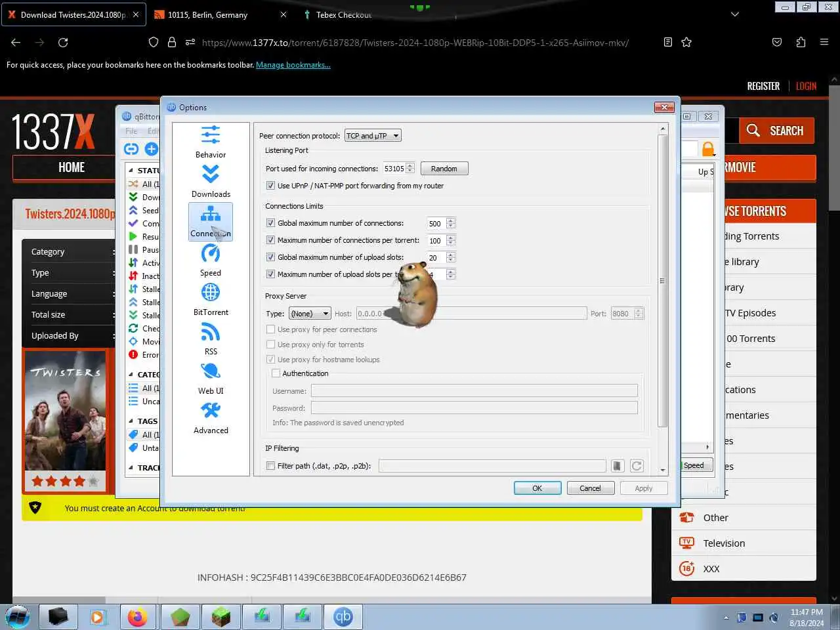Viewport: 840px width, 630px height.
Task: Open the Advanced options page
Action: [210, 418]
